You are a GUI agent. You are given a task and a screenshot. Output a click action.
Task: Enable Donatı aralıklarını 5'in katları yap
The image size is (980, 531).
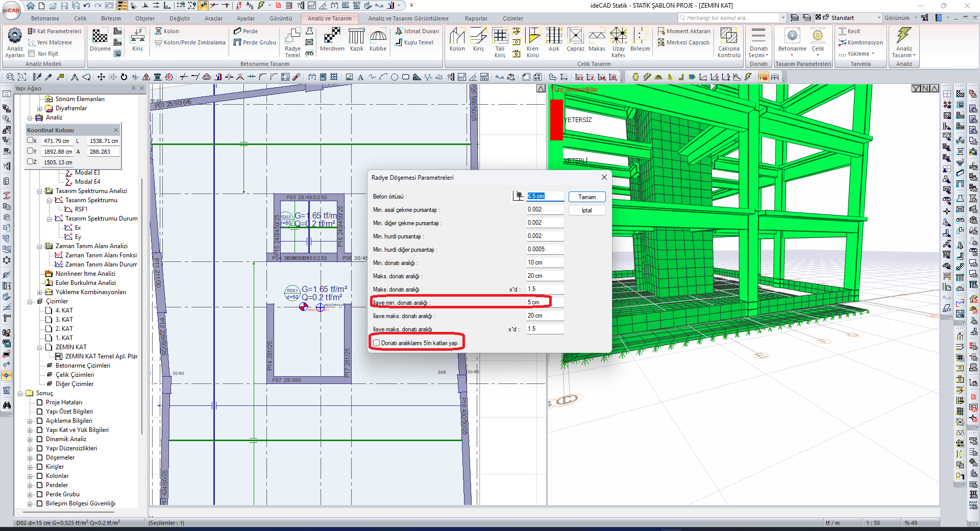click(x=377, y=343)
